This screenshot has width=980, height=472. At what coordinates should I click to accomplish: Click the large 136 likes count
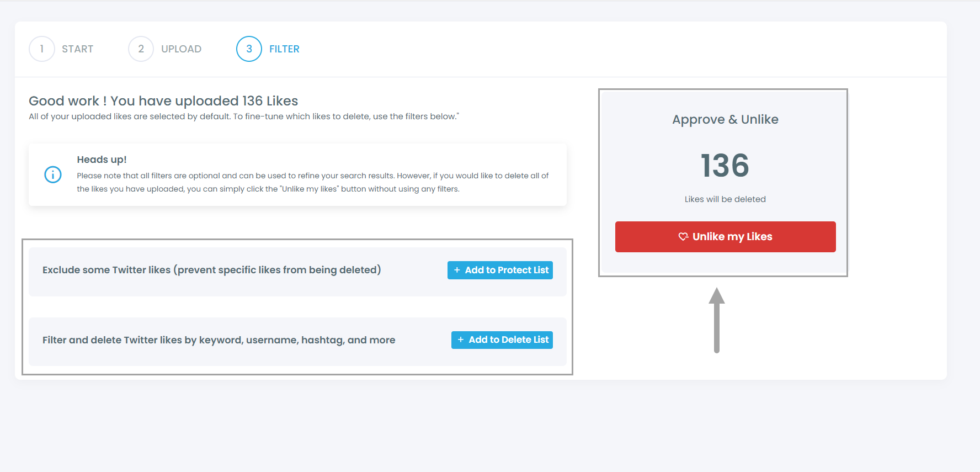tap(725, 166)
